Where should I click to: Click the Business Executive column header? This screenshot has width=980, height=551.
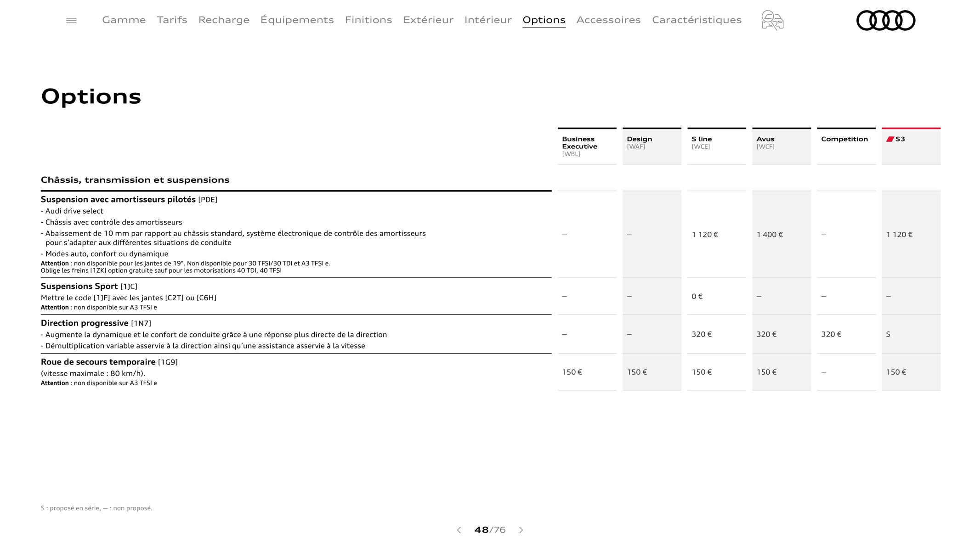(587, 146)
